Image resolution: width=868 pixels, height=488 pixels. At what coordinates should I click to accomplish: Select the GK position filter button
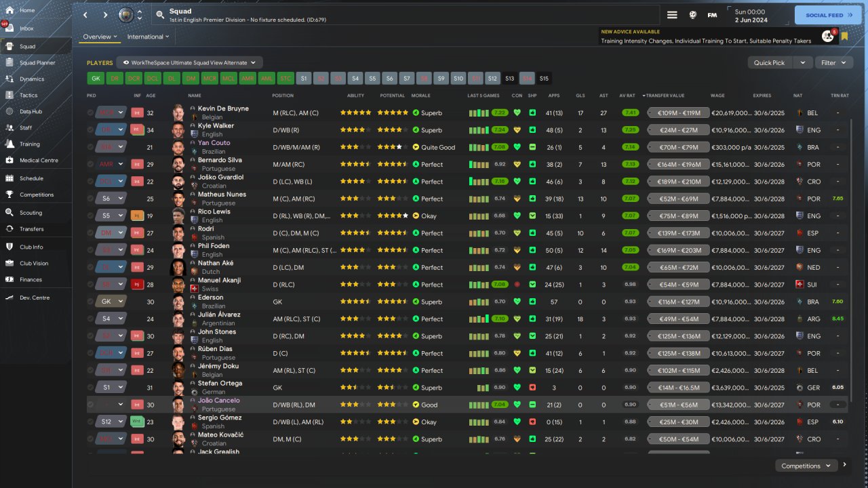coord(95,79)
